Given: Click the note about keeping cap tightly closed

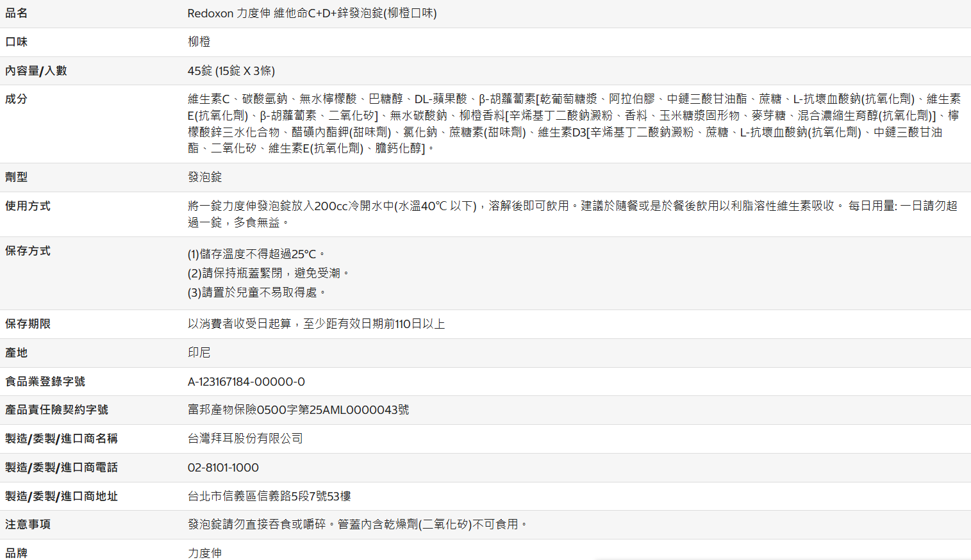Looking at the screenshot, I should point(268,273).
